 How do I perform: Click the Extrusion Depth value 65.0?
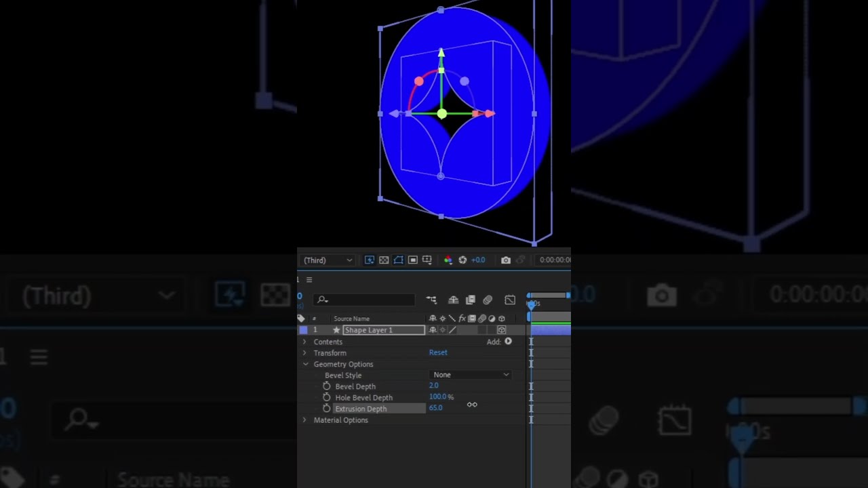point(435,408)
